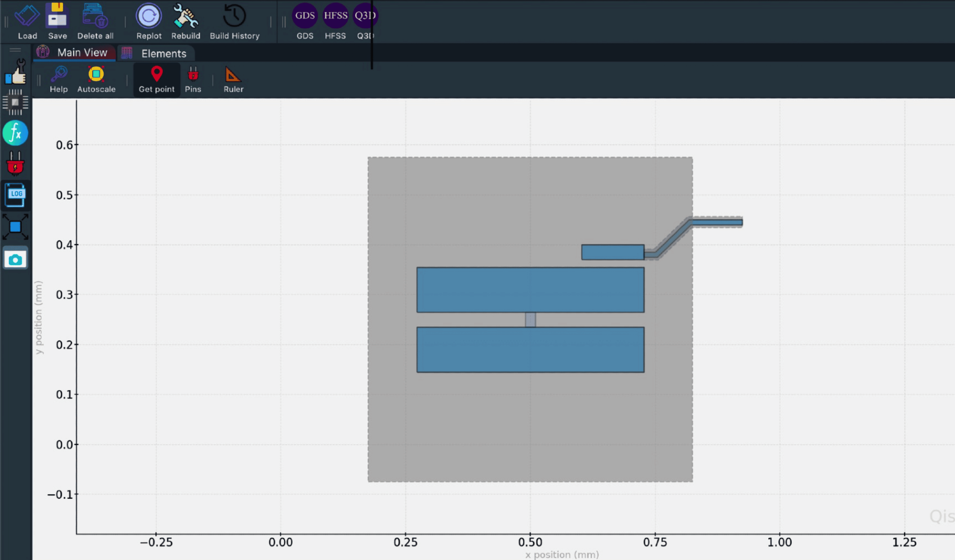Click the GDS export button
The width and height of the screenshot is (955, 560).
coord(305,15)
